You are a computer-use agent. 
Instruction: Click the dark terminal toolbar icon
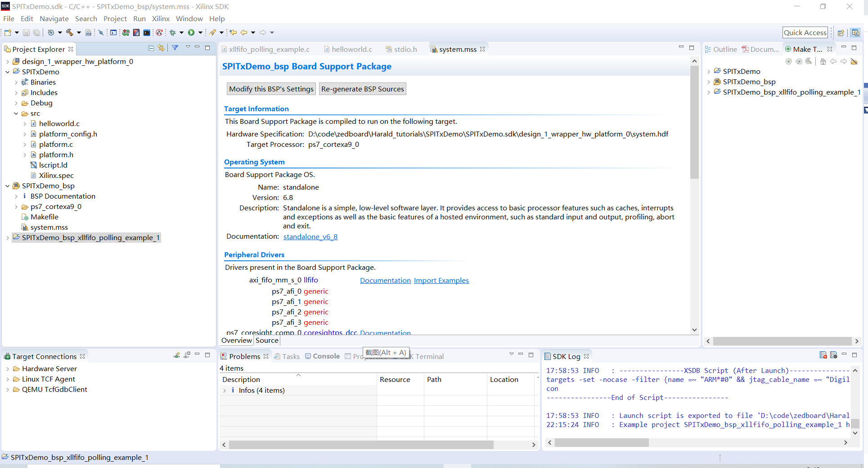[147, 32]
